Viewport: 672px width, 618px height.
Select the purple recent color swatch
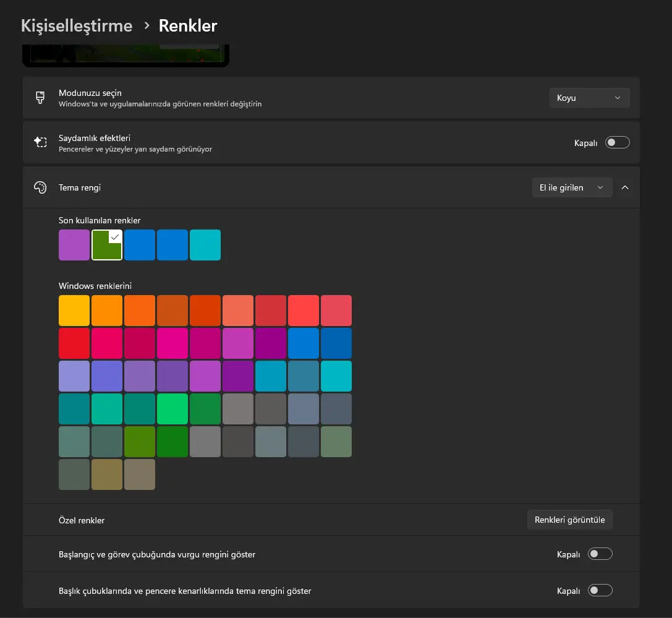[74, 245]
